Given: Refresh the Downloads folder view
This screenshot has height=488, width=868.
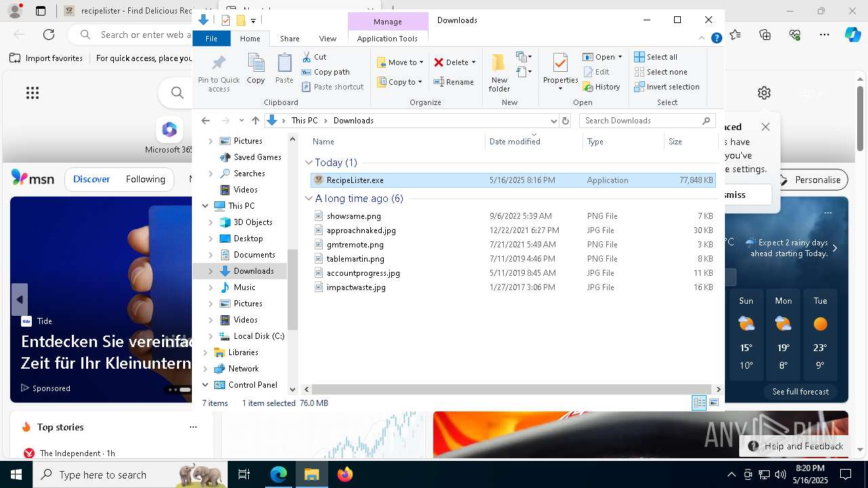Looking at the screenshot, I should pos(566,121).
